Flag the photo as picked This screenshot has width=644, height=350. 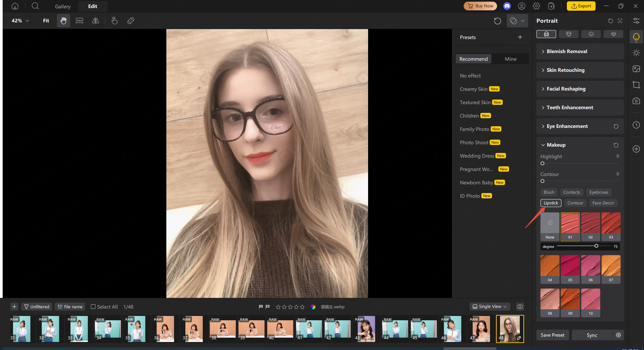pyautogui.click(x=261, y=307)
